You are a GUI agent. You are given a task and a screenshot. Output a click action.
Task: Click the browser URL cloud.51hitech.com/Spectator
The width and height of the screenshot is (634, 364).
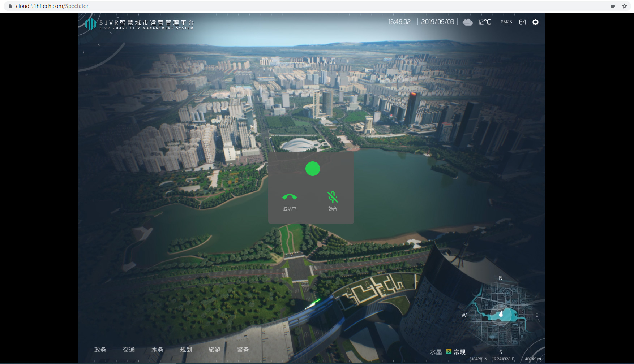(52, 6)
